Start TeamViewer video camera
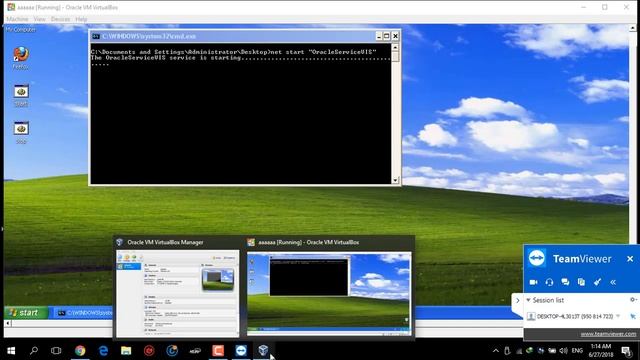Screen dimensions: 640x360 533,282
